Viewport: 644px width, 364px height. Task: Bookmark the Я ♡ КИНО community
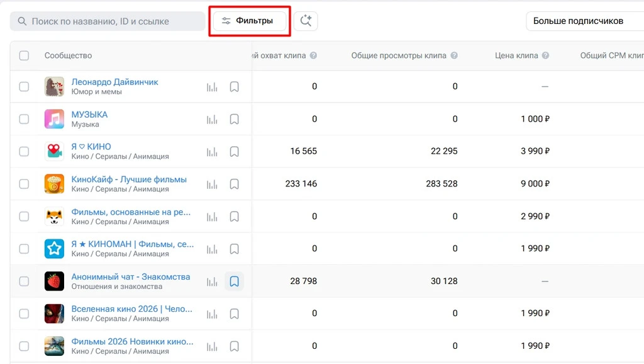pos(234,152)
